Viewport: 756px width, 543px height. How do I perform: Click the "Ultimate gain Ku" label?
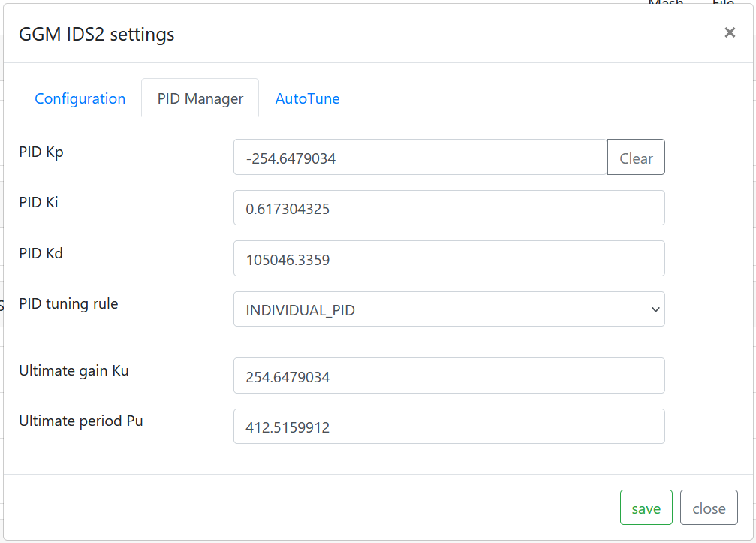click(74, 370)
